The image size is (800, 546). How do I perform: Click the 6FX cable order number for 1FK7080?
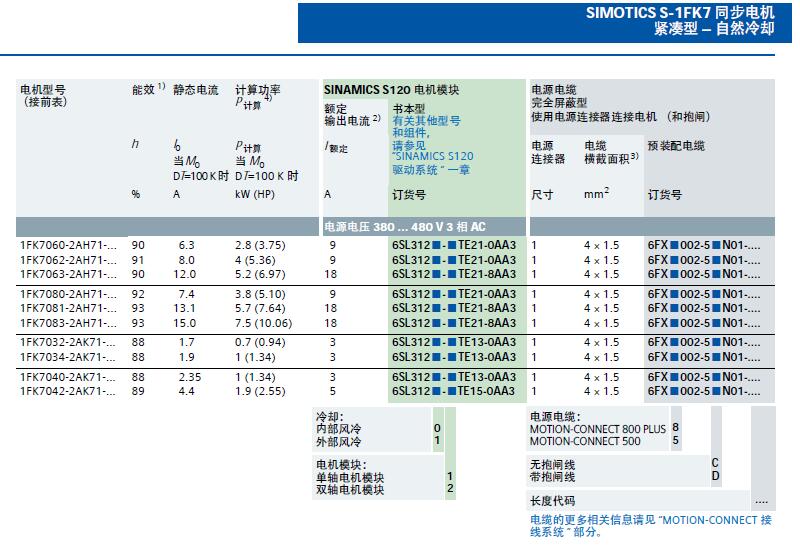[x=703, y=294]
